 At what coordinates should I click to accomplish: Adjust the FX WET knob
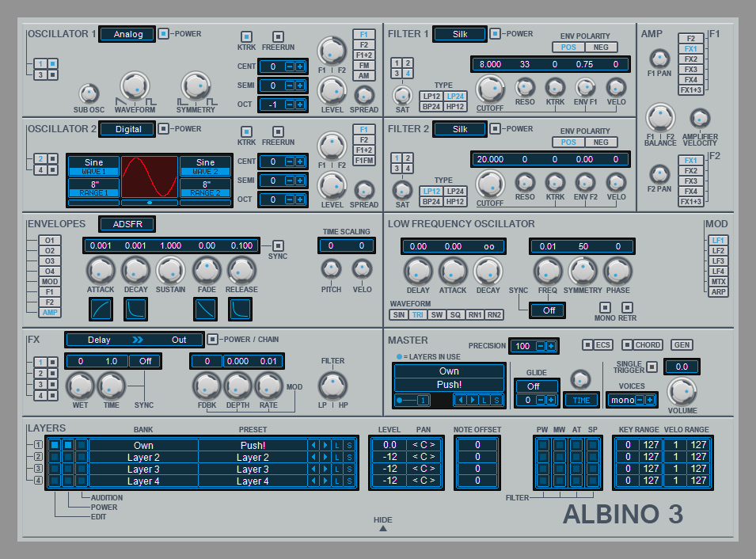(x=80, y=386)
